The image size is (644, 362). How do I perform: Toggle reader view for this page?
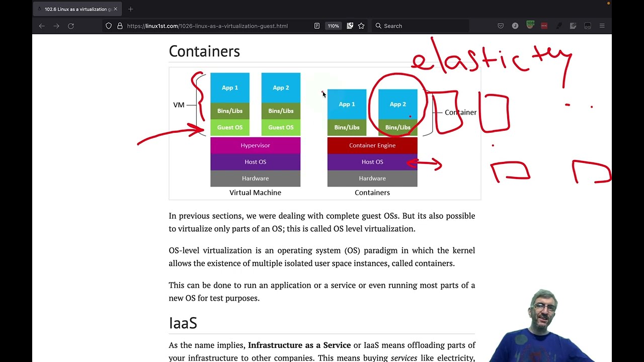317,26
